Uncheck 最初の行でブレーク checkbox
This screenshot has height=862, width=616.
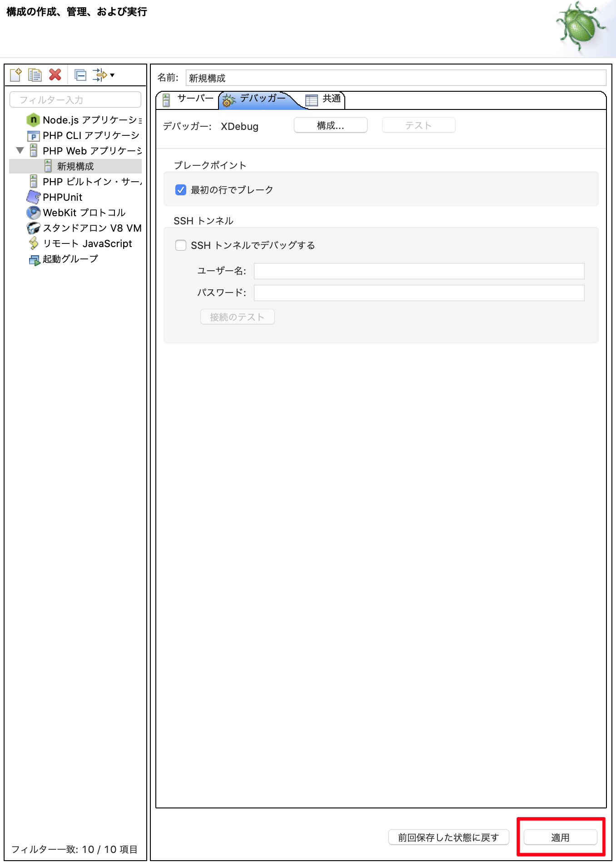point(181,190)
